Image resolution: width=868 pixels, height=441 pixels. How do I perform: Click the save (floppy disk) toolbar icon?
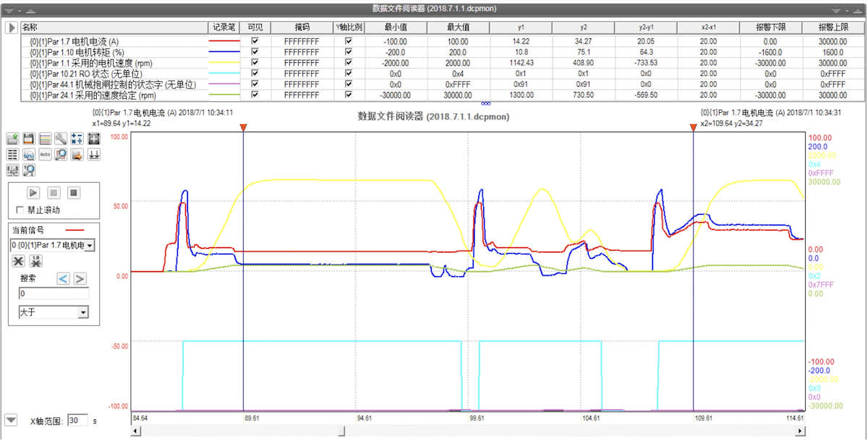pos(29,139)
